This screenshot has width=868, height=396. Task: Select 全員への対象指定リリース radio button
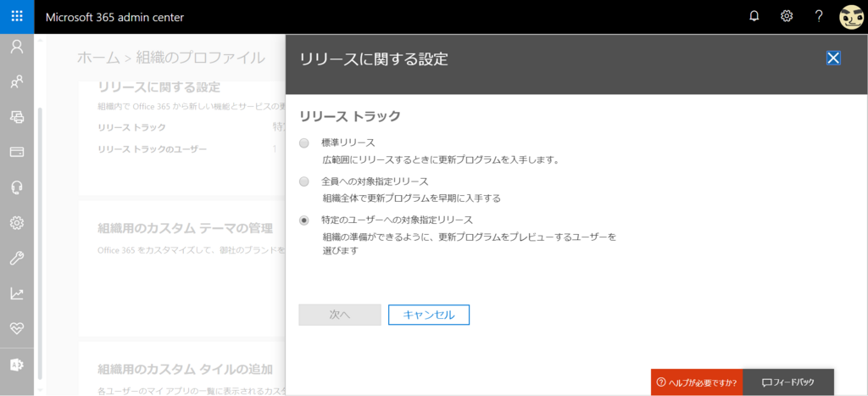coord(304,181)
